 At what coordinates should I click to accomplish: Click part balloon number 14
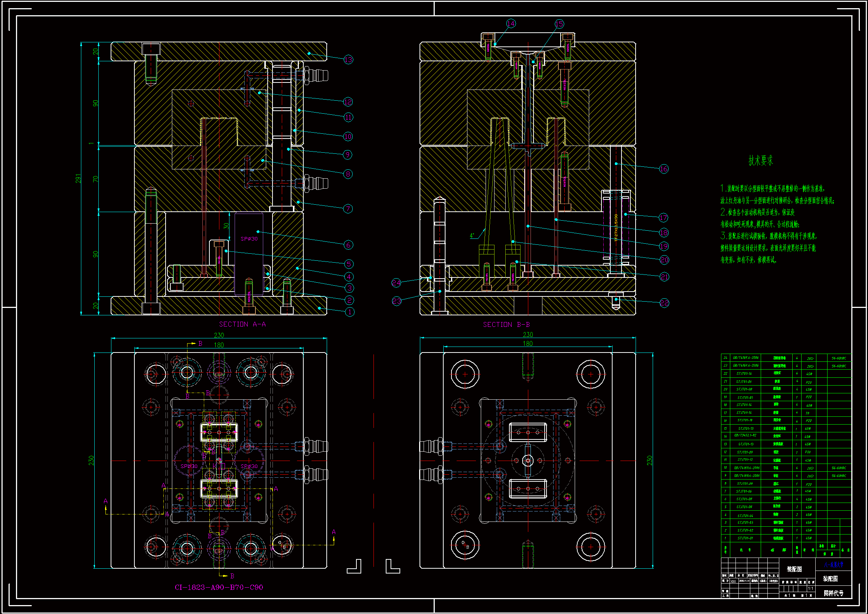coord(511,23)
